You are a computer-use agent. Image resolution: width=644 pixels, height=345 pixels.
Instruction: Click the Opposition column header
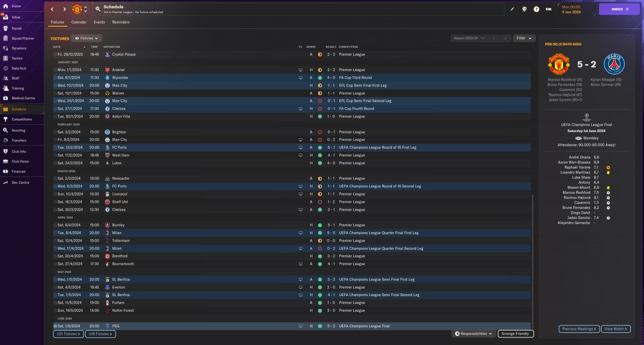point(112,47)
